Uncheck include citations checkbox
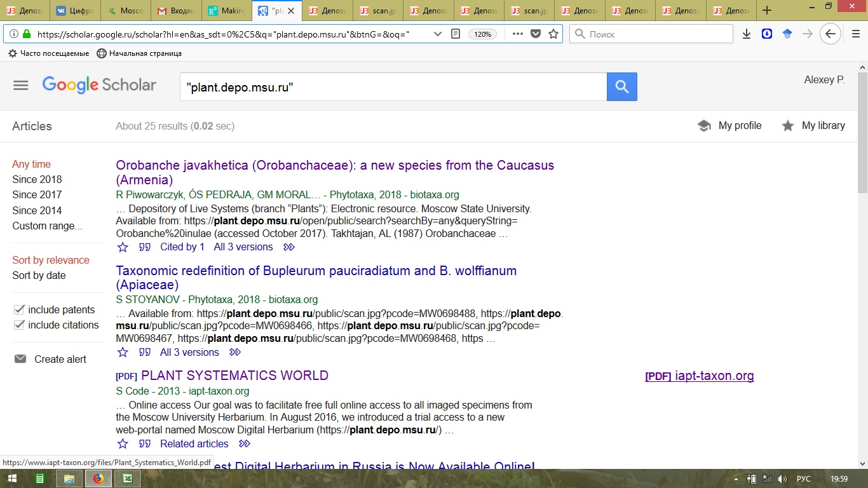Viewport: 868px width, 488px height. (19, 325)
